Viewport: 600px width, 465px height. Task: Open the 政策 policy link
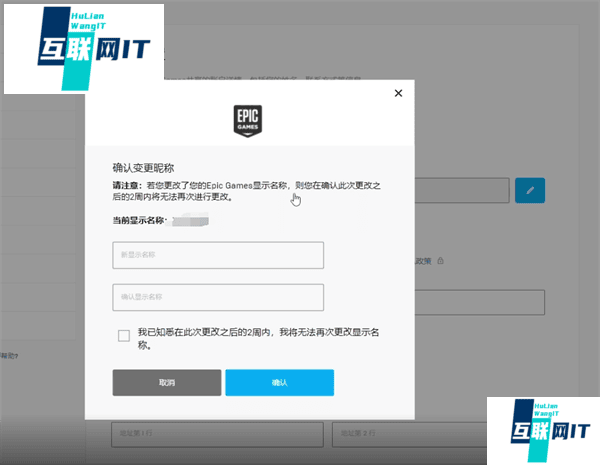[425, 261]
